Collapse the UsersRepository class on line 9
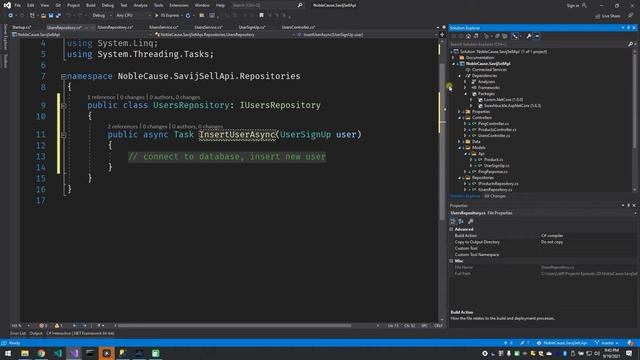Viewport: 640px width, 360px height. coord(63,105)
